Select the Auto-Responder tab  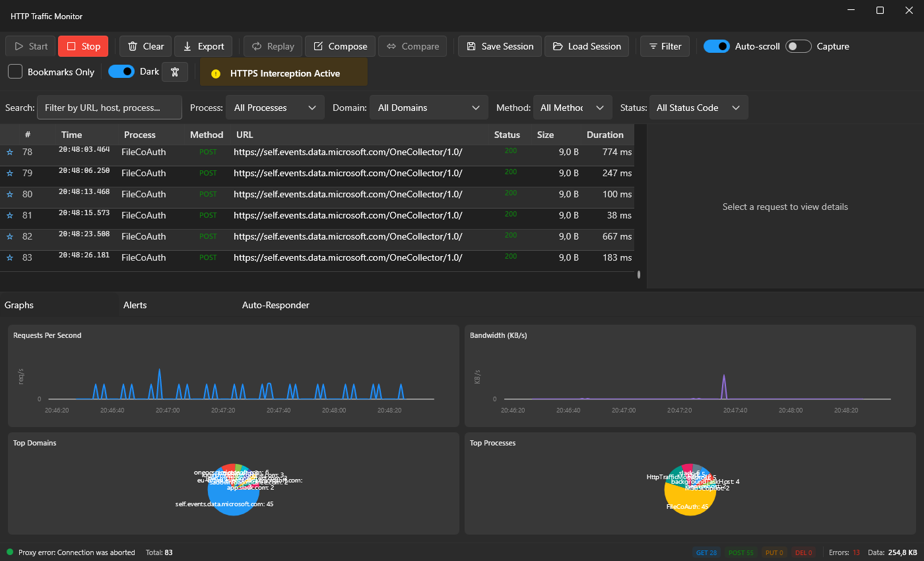[x=276, y=305]
